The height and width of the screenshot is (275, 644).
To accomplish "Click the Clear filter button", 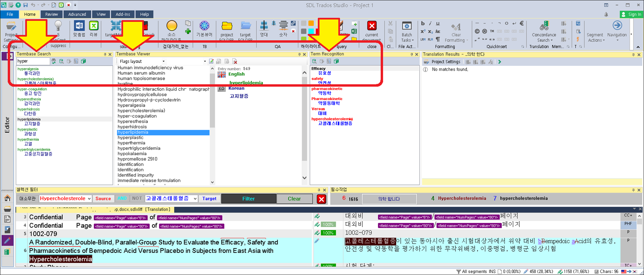I will (x=294, y=198).
